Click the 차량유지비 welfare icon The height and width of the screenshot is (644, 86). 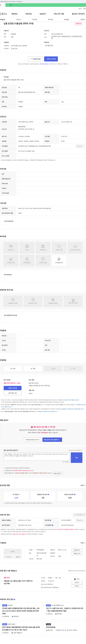tap(43, 248)
